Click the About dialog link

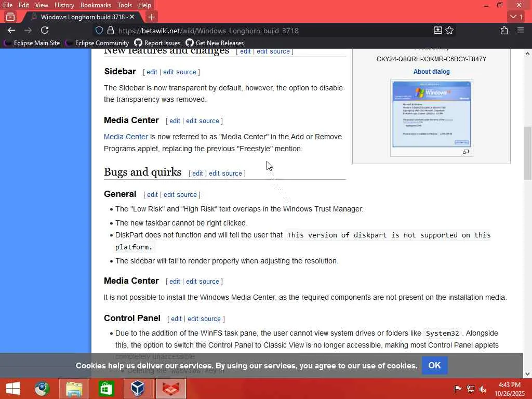pyautogui.click(x=431, y=72)
